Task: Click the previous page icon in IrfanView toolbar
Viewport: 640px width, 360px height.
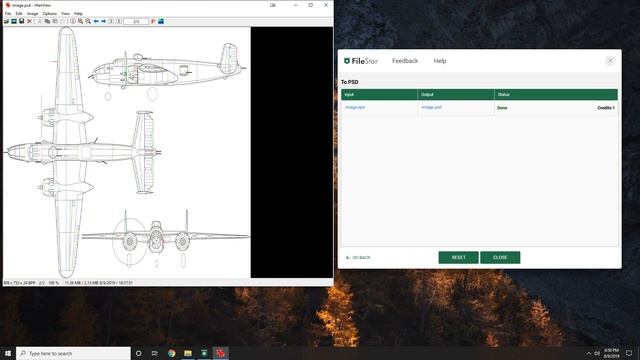Action: [x=111, y=21]
